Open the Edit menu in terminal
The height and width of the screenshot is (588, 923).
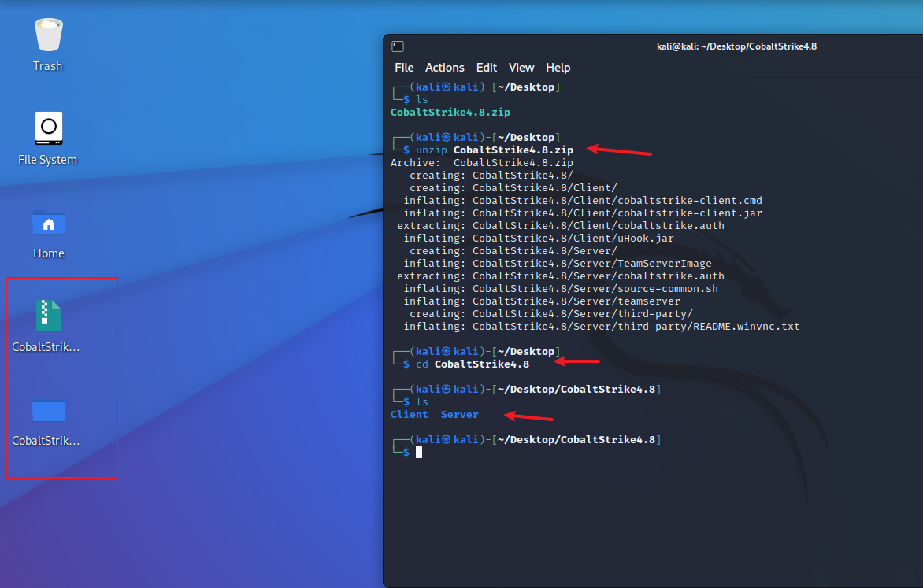486,68
